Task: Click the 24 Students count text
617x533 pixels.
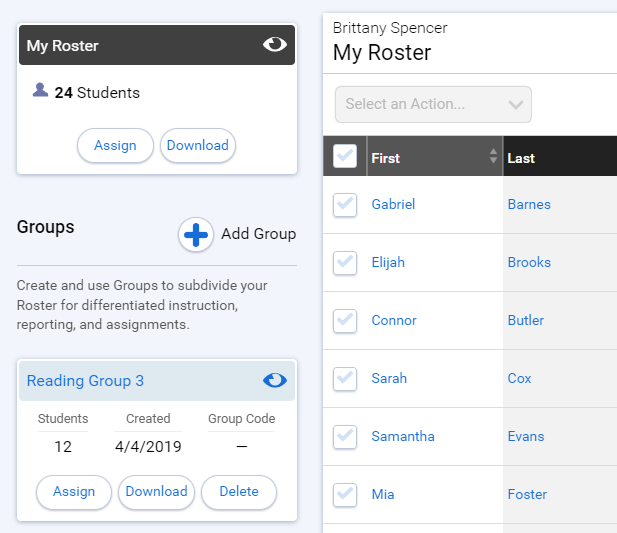Action: (97, 93)
